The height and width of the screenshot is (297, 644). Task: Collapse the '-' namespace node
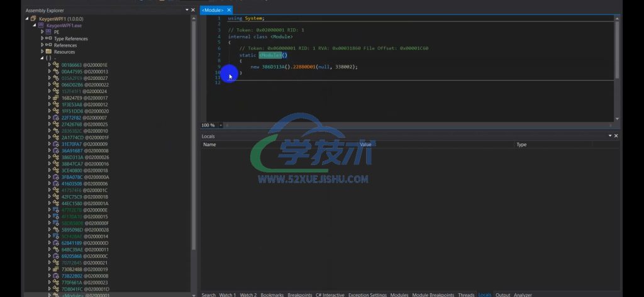click(42, 59)
